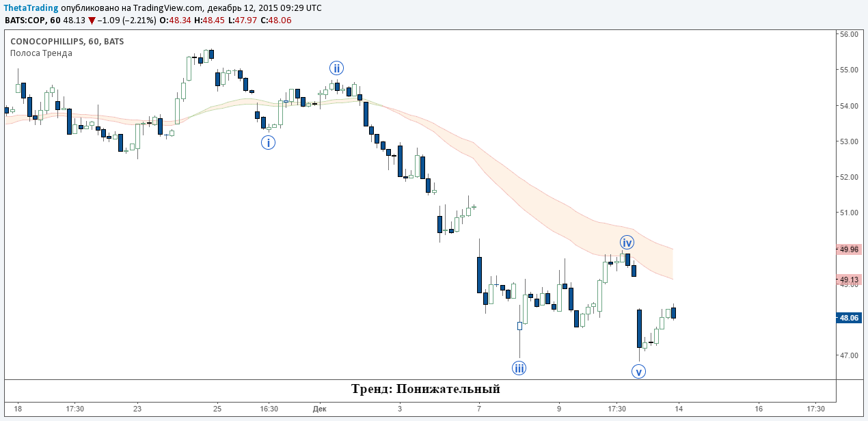
Task: Click date 25 on time axis
Action: [x=217, y=409]
